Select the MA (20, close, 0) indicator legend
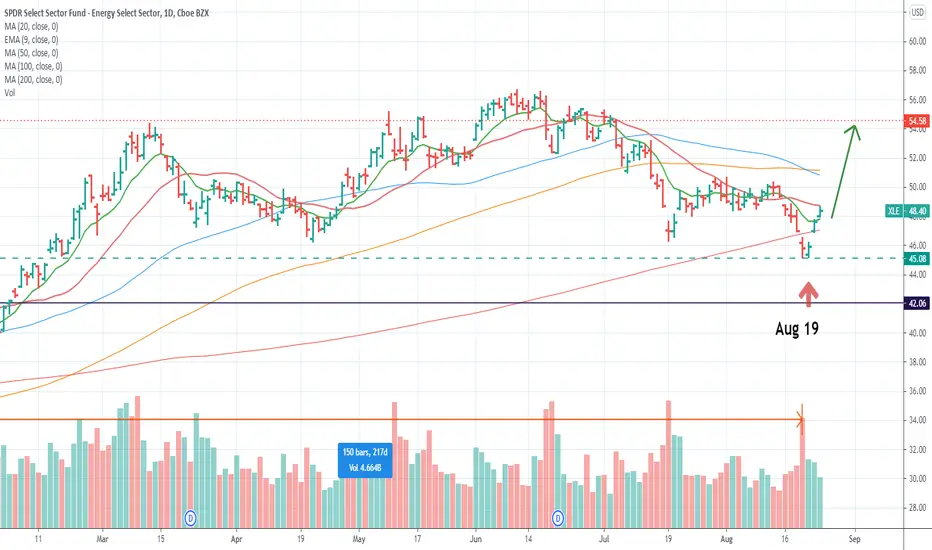 tap(32, 26)
